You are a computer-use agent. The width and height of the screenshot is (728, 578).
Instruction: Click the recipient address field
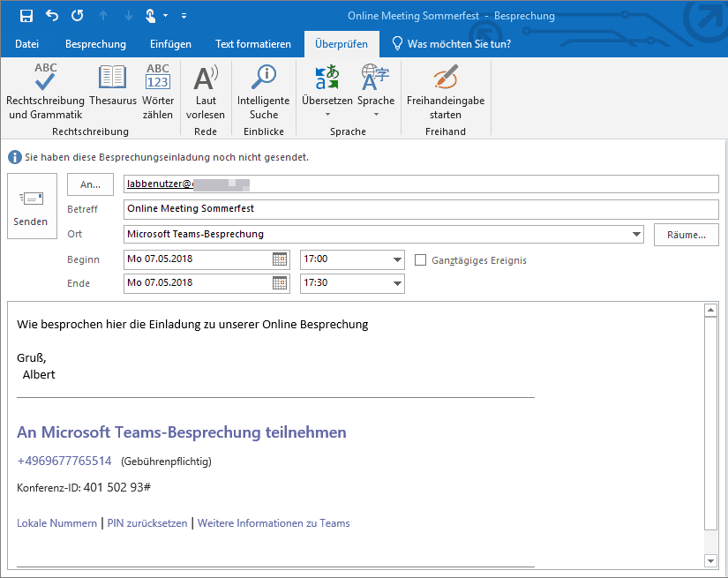click(421, 184)
